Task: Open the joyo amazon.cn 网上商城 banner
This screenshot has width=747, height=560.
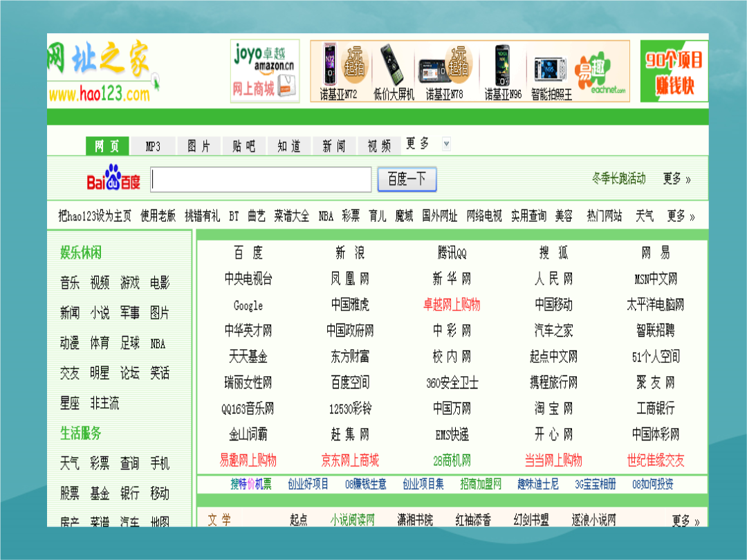Action: (265, 71)
